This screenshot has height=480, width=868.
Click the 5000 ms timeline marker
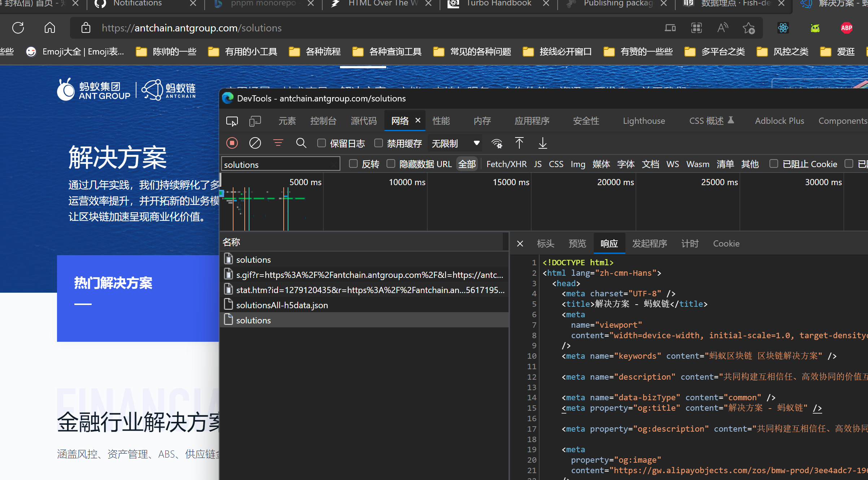(x=305, y=182)
